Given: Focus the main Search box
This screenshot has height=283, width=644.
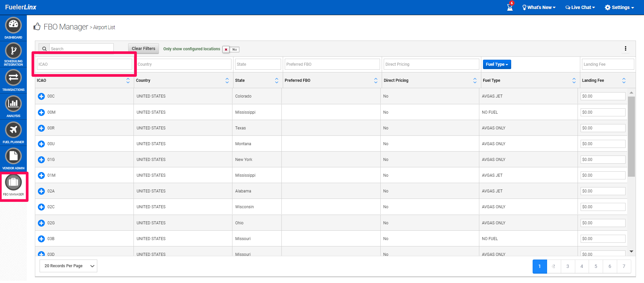Looking at the screenshot, I should pyautogui.click(x=82, y=49).
